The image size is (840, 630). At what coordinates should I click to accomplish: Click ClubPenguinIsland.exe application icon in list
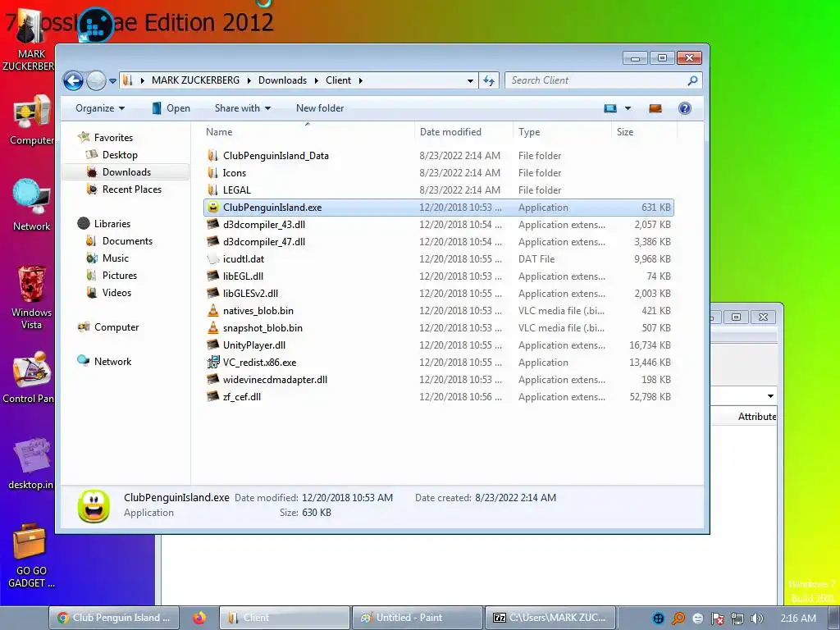[212, 208]
